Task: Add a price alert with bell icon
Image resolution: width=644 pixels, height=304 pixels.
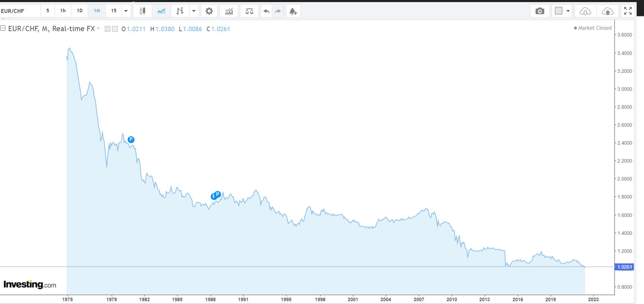Action: [x=293, y=11]
